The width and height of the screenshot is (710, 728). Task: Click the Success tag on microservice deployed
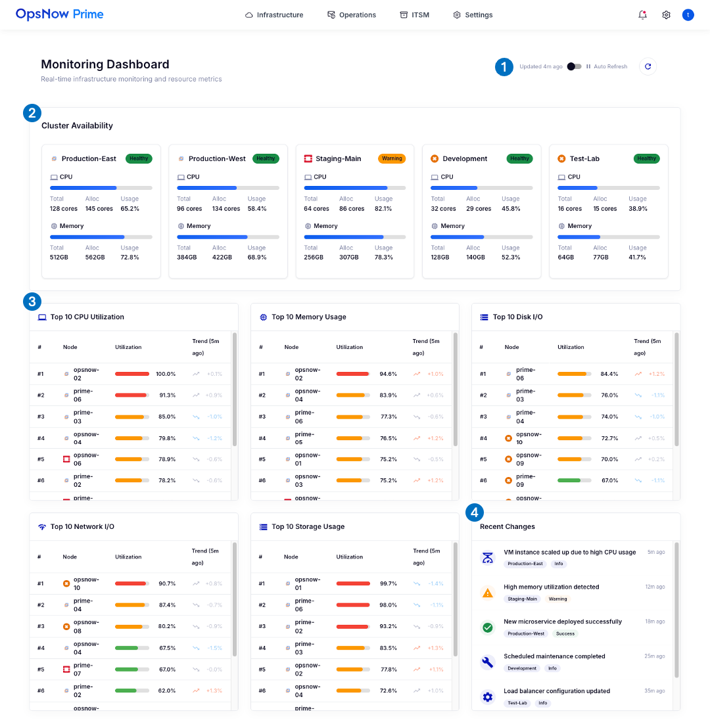coord(565,634)
